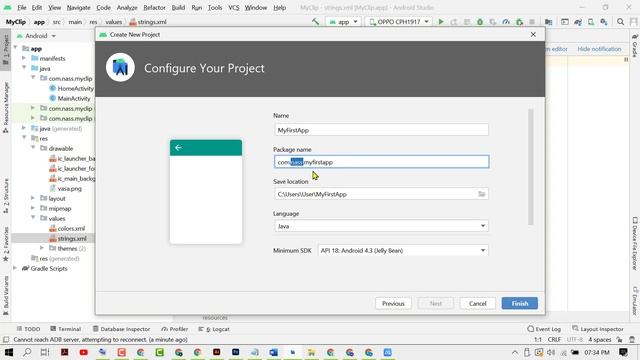Screen dimensions: 640x360
Task: Open the Gradle side panel tab
Action: point(635,46)
